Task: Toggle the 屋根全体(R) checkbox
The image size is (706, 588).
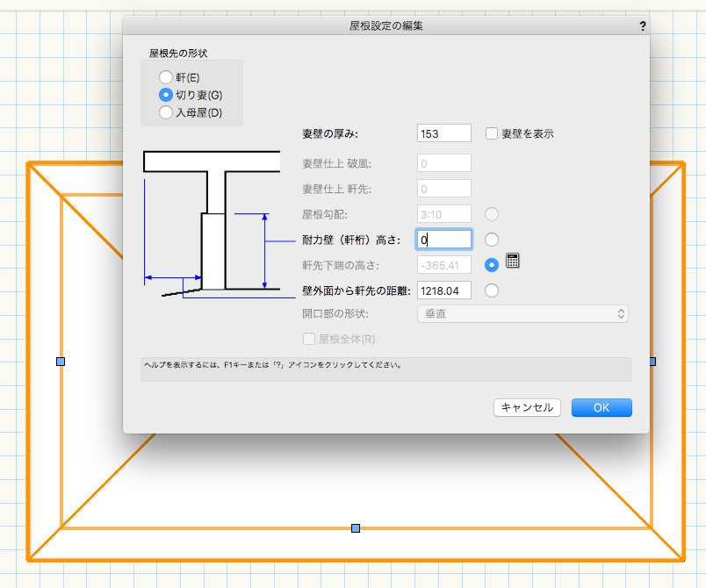Action: pyautogui.click(x=309, y=339)
